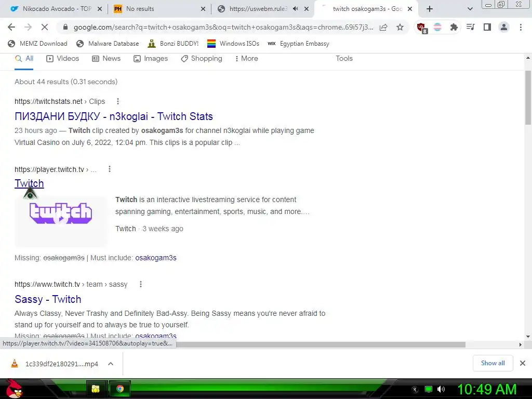Bookmark this page with the star
Image resolution: width=532 pixels, height=399 pixels.
tap(400, 27)
